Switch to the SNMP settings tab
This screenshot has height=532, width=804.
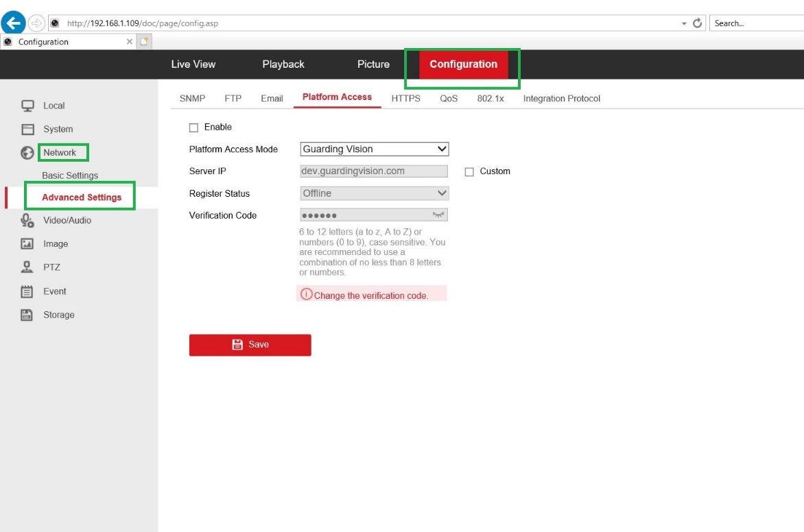[x=192, y=99]
